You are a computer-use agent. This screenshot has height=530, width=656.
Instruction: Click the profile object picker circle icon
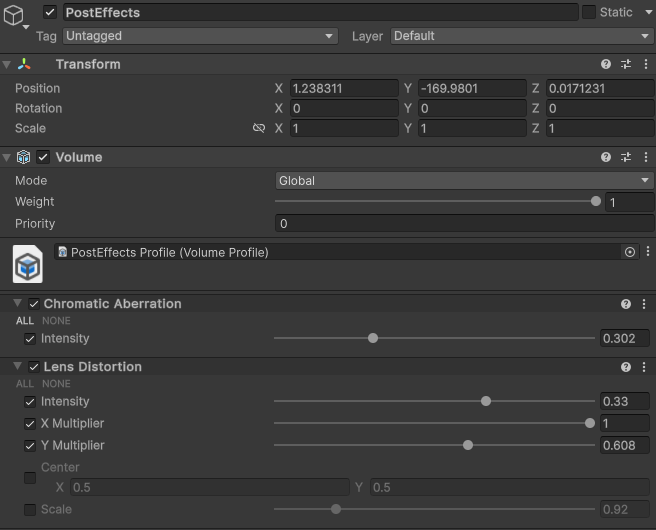(630, 252)
